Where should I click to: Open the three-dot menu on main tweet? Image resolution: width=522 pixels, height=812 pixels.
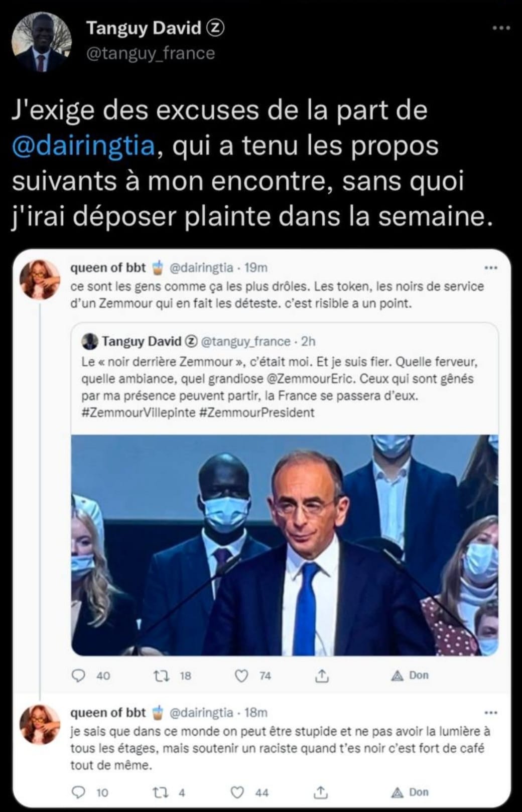point(501,29)
